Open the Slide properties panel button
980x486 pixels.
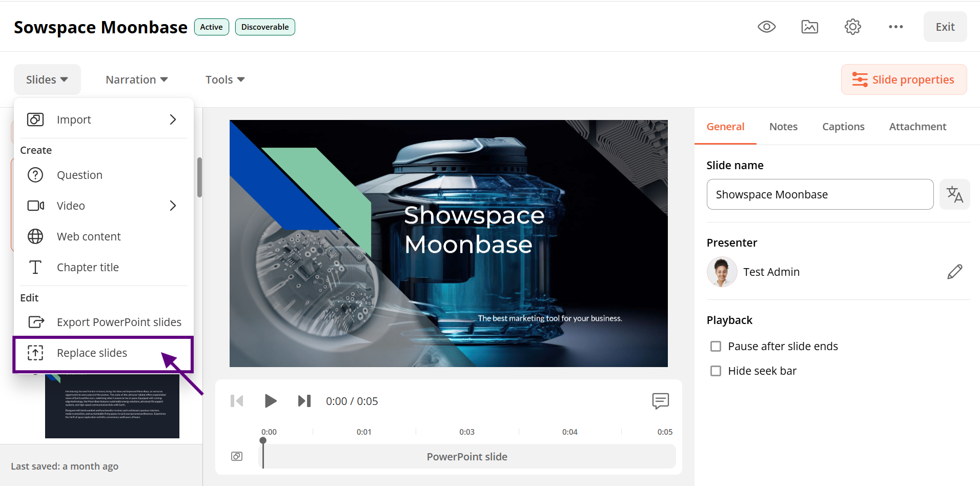(x=904, y=79)
